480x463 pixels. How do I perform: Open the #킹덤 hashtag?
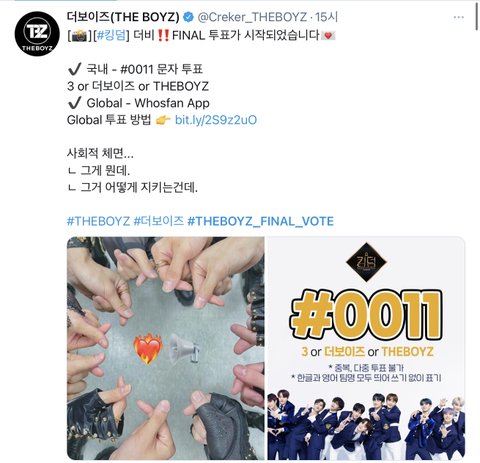point(111,35)
